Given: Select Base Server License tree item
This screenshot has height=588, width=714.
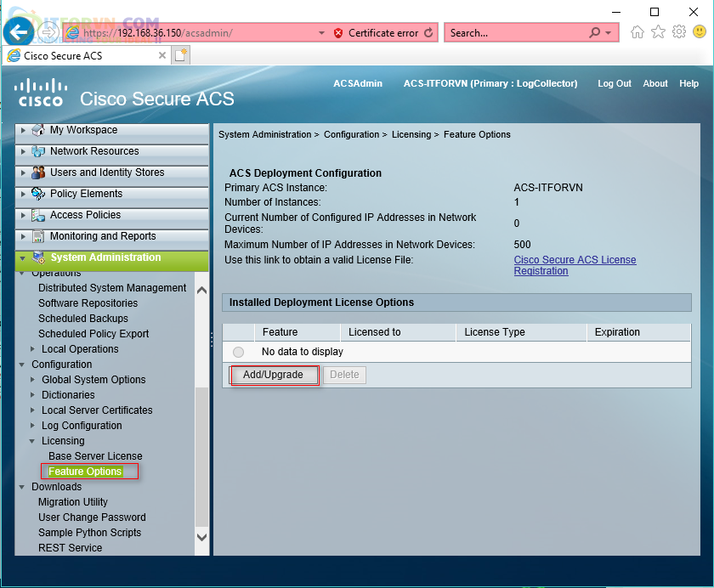Looking at the screenshot, I should pyautogui.click(x=95, y=456).
